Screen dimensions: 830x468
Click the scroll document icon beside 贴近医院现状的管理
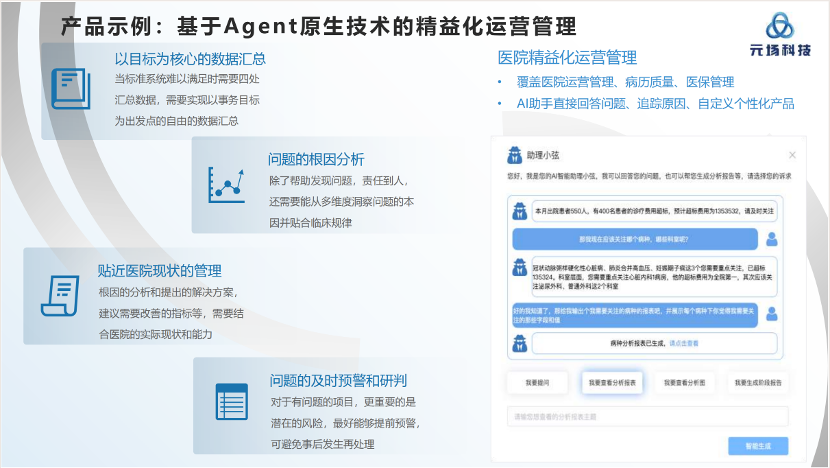point(60,295)
